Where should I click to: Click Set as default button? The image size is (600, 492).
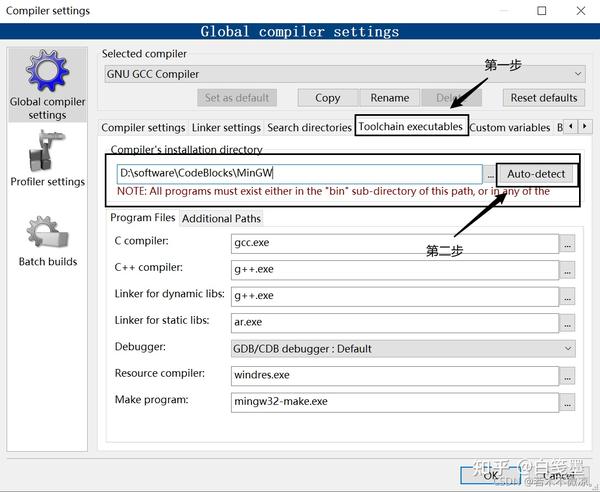coord(237,98)
